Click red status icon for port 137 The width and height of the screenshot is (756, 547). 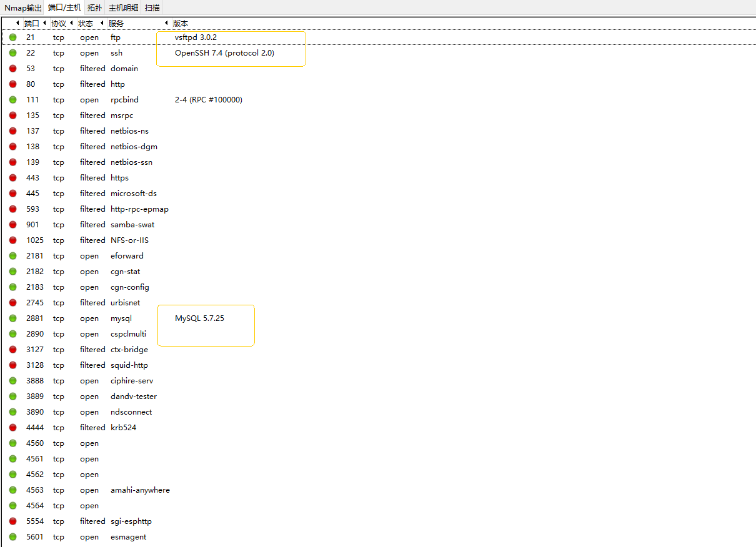tap(13, 131)
